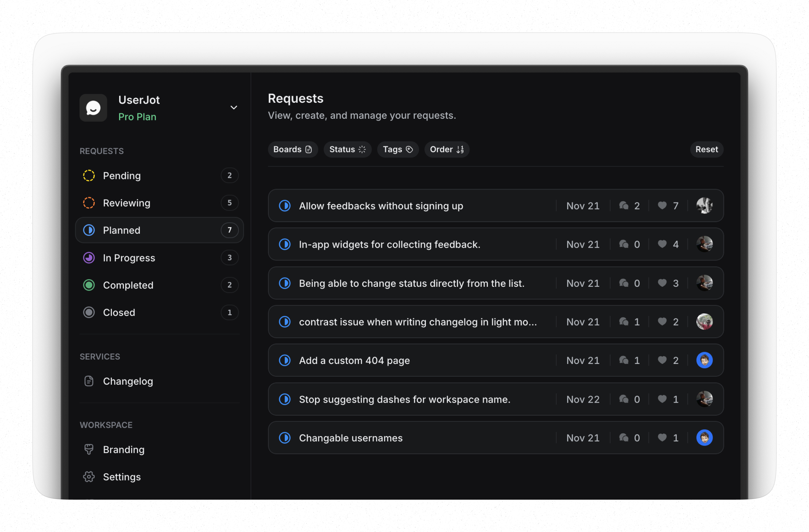Select the Completed status icon
Image resolution: width=809 pixels, height=532 pixels.
[x=89, y=285]
